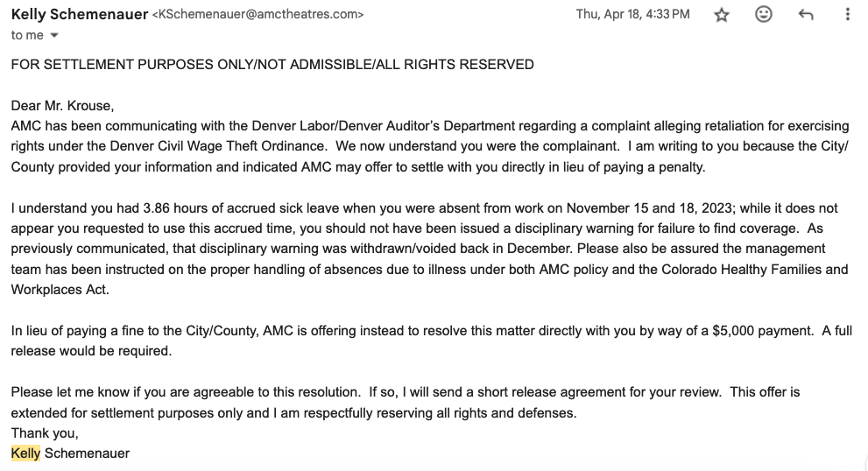The image size is (868, 471).
Task: Add an emoji reaction to the email
Action: [x=764, y=15]
